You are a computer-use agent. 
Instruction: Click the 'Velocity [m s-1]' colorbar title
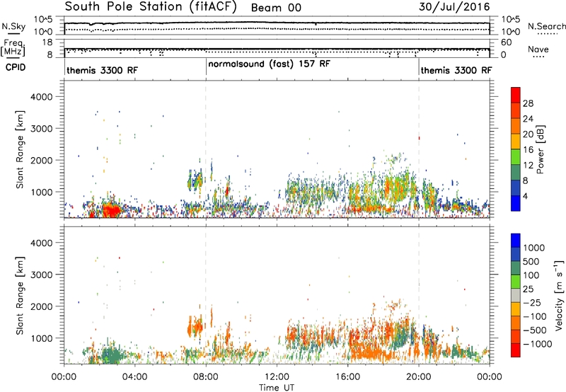click(x=559, y=295)
